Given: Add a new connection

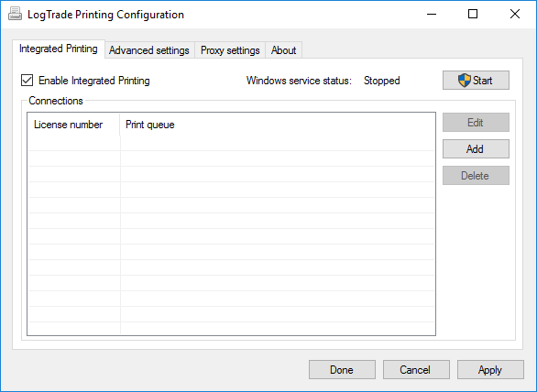Looking at the screenshot, I should click(476, 149).
